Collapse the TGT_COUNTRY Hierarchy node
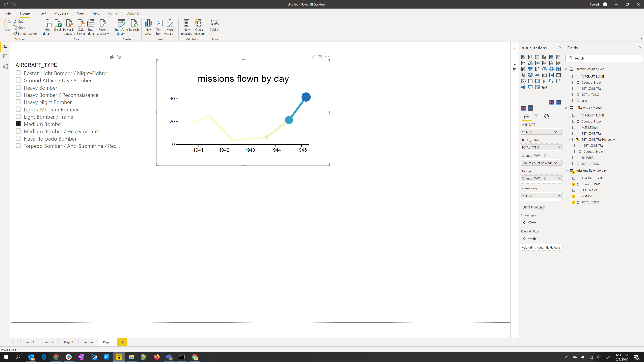The width and height of the screenshot is (644, 362). (569, 139)
